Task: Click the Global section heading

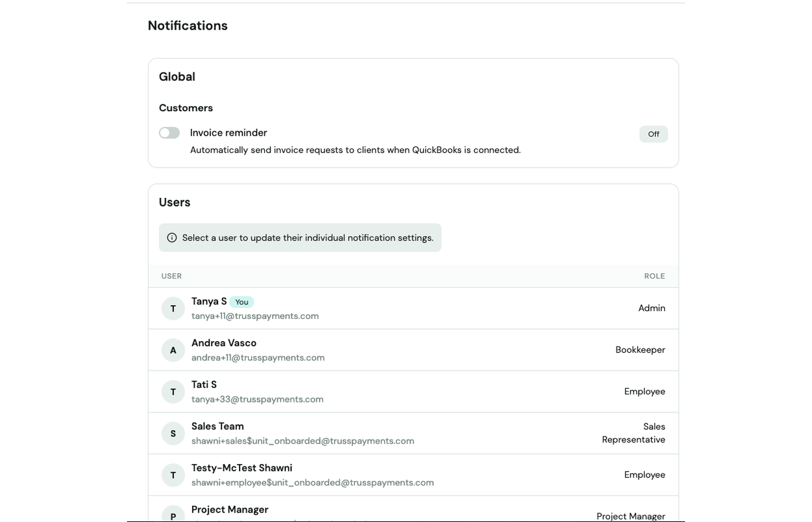Action: click(x=177, y=77)
